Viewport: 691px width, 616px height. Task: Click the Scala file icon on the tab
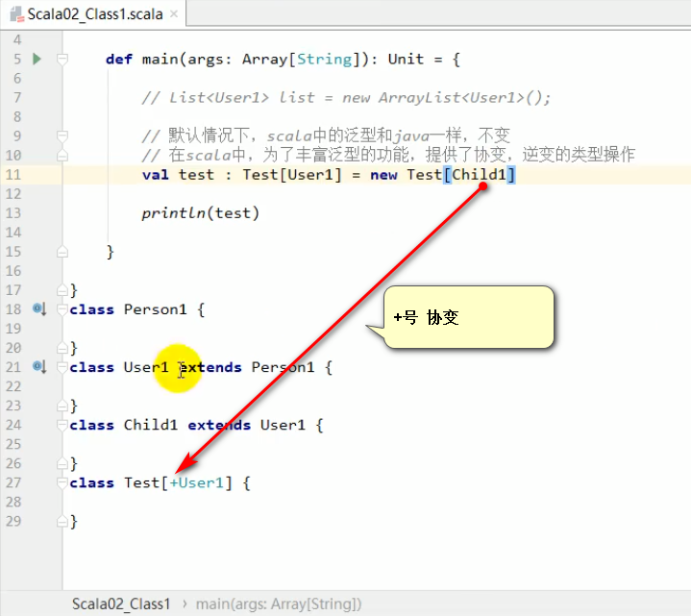(17, 14)
